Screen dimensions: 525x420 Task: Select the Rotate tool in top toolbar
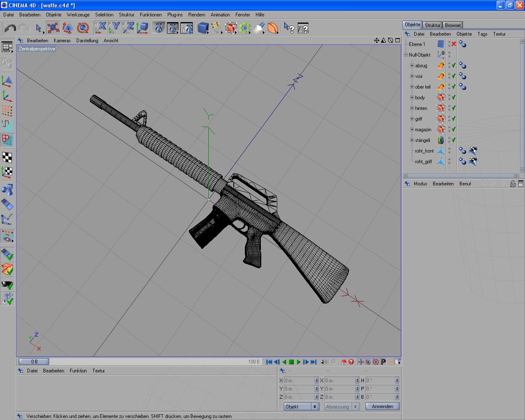[83, 28]
